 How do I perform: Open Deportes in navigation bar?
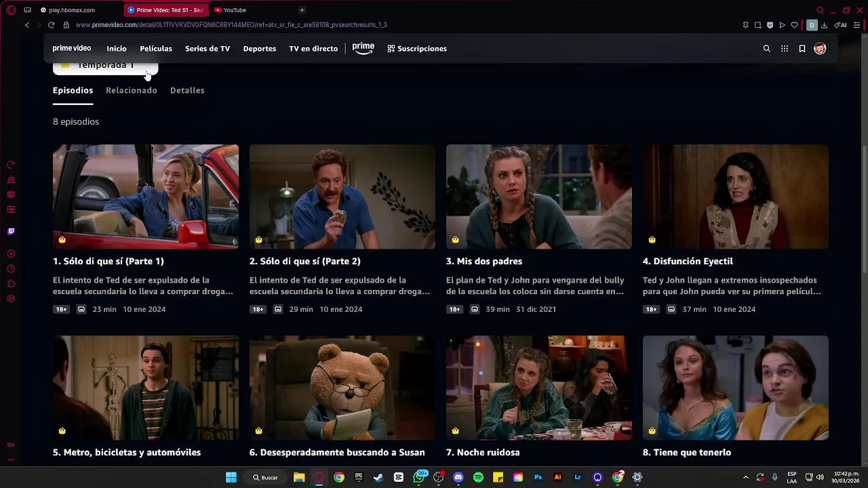tap(260, 49)
